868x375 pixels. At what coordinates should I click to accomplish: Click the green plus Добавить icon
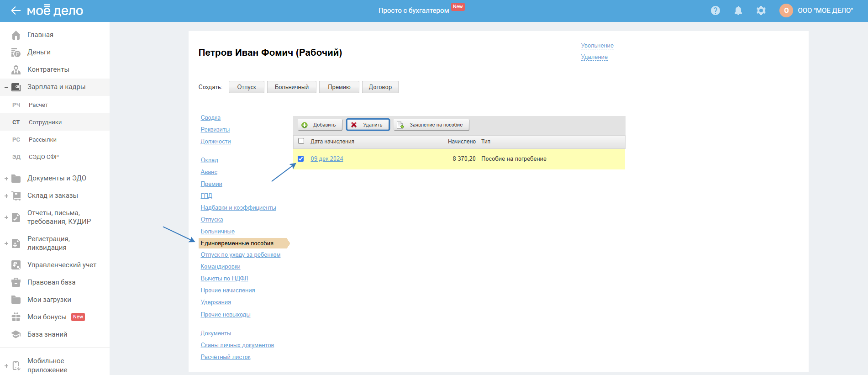305,125
